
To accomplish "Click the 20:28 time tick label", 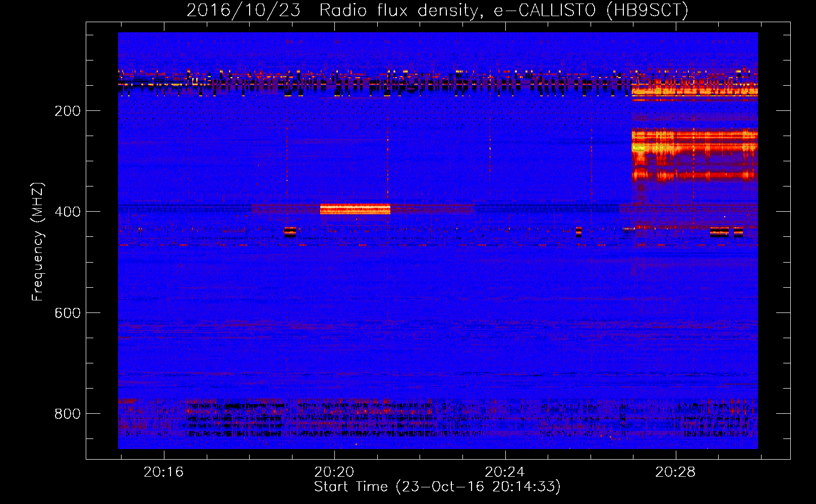I will (x=675, y=472).
